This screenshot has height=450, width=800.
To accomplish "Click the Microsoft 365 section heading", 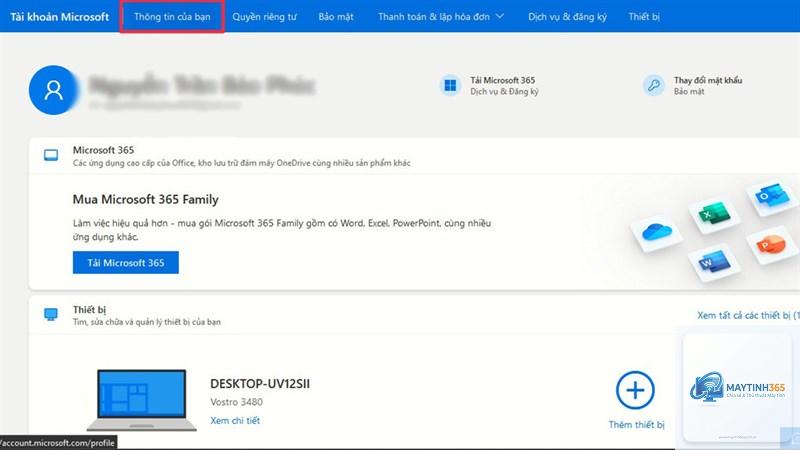I will (x=103, y=150).
